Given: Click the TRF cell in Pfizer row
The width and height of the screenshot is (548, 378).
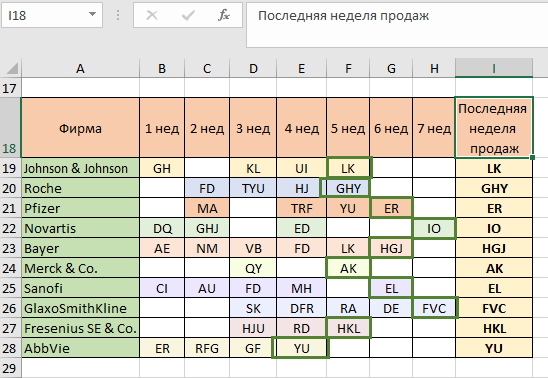Looking at the screenshot, I should tap(301, 208).
